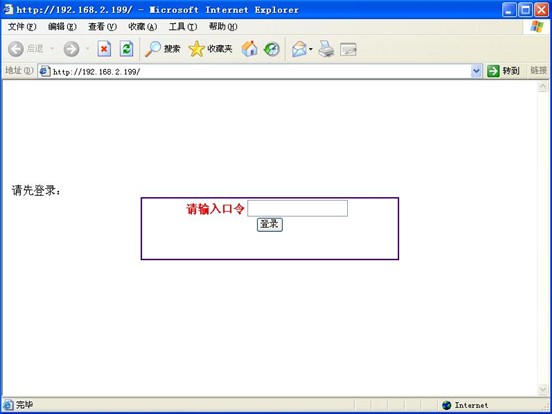
Task: Click the 登录 login button
Action: tap(270, 225)
